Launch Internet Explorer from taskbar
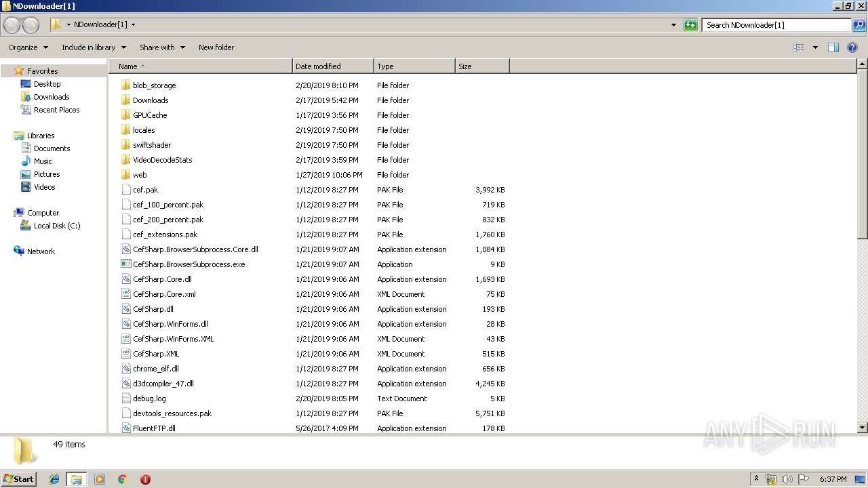The width and height of the screenshot is (868, 488). [54, 479]
